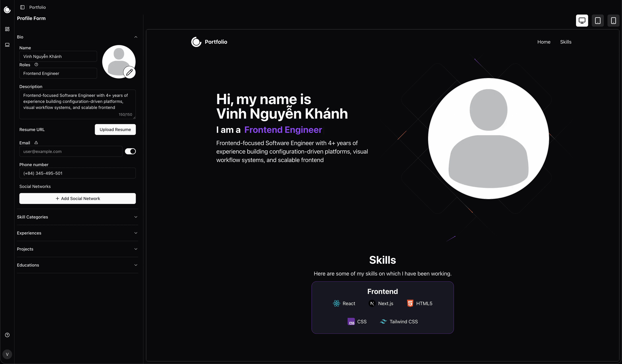Image resolution: width=622 pixels, height=364 pixels.
Task: Expand the Experiences section
Action: 77,233
